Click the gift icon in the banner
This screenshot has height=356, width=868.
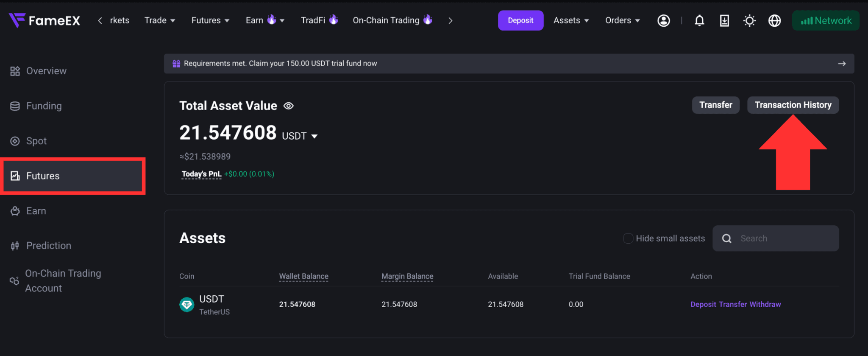pos(176,64)
